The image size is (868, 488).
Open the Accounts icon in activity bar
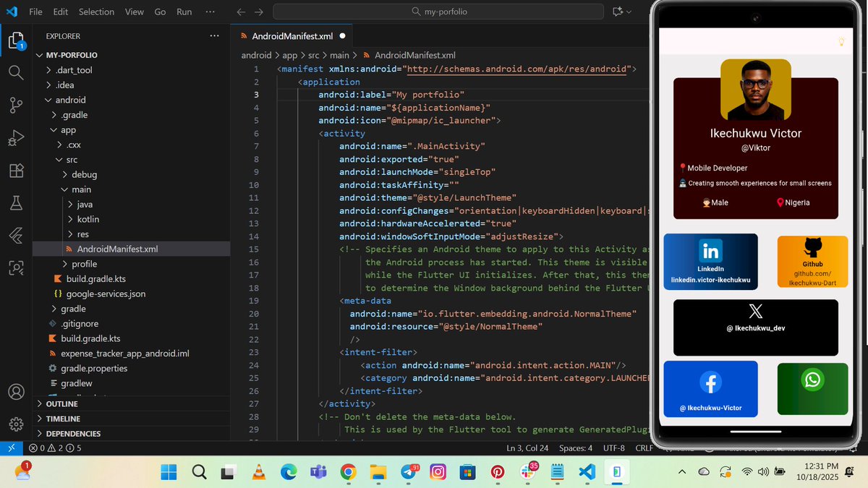pyautogui.click(x=16, y=392)
